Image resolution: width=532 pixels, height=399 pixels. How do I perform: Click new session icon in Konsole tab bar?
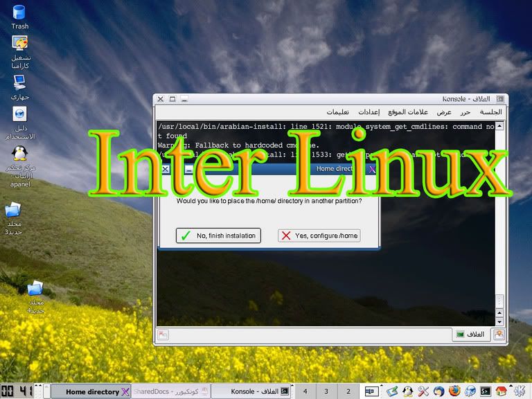[499, 335]
